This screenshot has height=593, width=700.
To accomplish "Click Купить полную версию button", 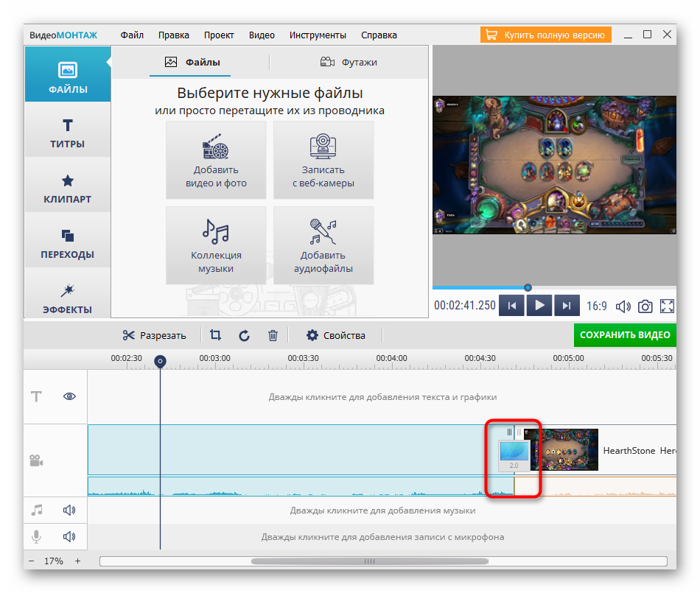I will pos(546,35).
